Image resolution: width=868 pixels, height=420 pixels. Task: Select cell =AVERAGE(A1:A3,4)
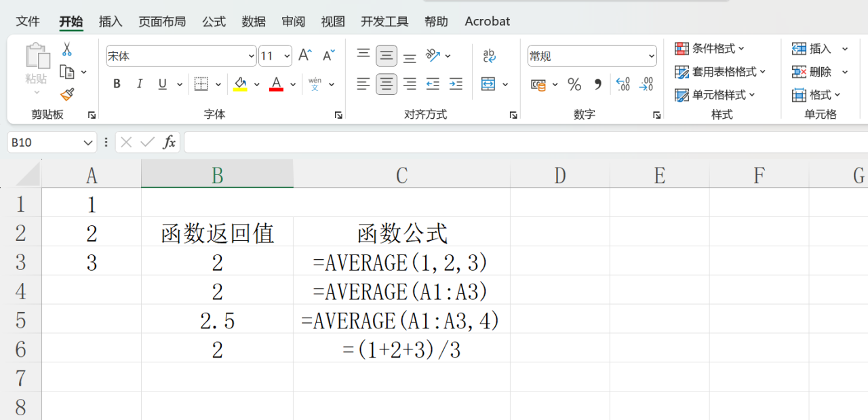401,320
